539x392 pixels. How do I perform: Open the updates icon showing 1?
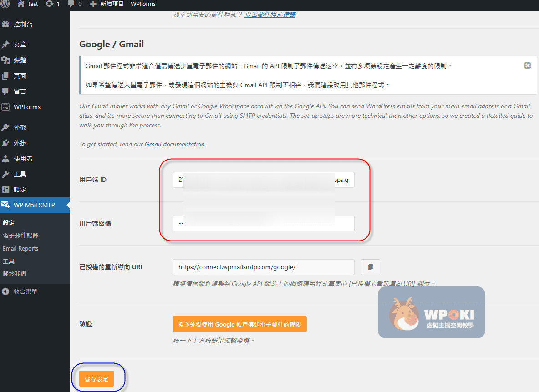coord(49,4)
